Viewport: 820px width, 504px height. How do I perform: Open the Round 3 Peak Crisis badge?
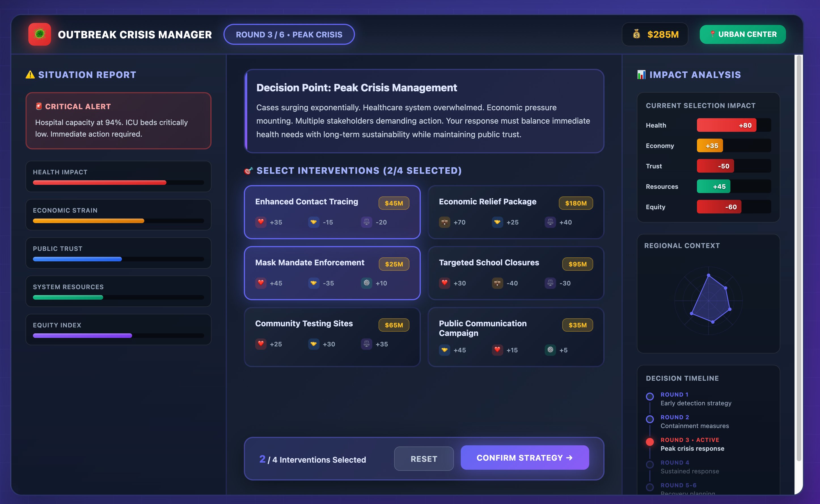pos(289,34)
